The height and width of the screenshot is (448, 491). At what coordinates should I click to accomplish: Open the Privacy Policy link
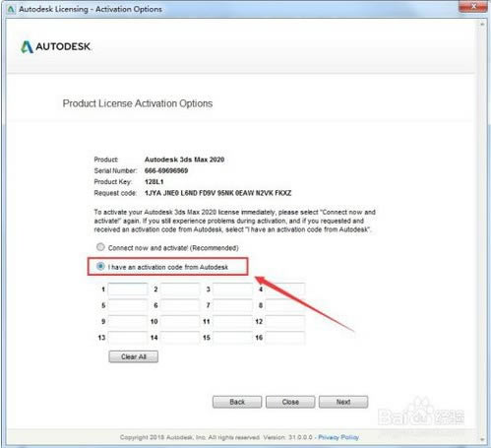coord(338,437)
